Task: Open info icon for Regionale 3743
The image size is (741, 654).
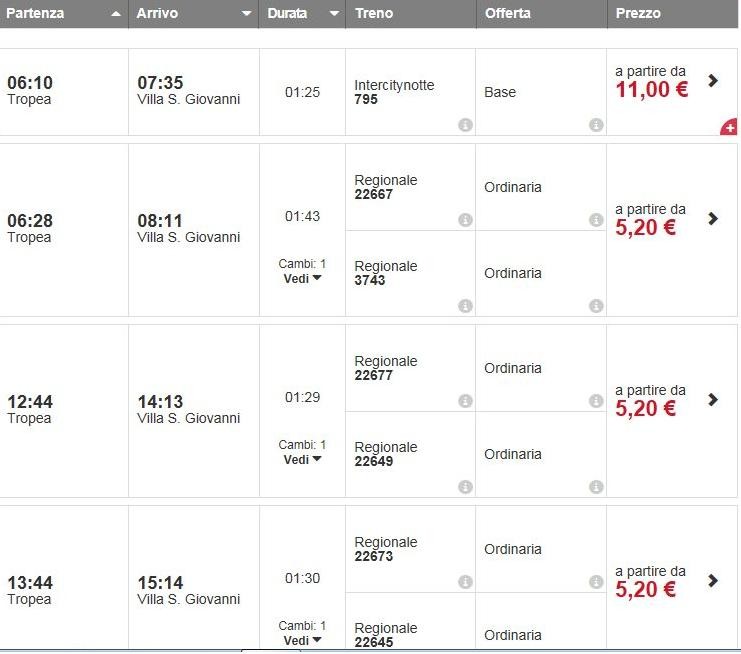Action: coord(465,306)
